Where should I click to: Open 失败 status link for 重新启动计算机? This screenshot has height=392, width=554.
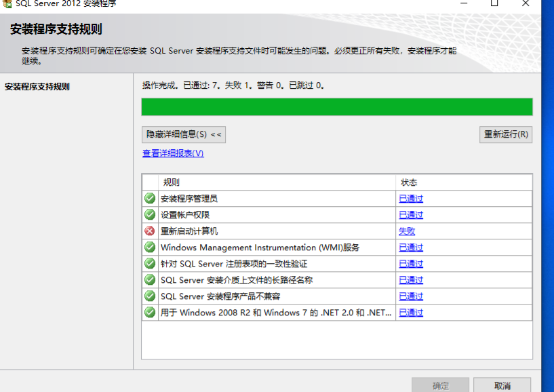click(x=407, y=231)
